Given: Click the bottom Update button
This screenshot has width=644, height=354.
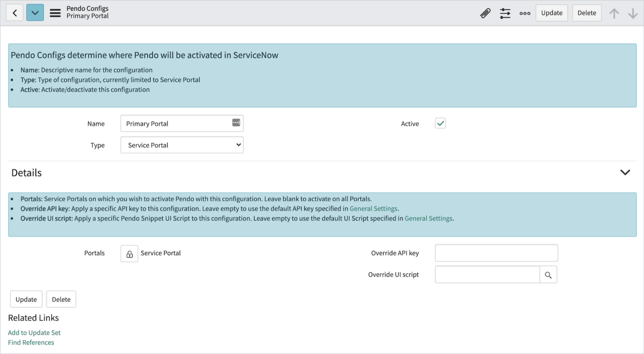Looking at the screenshot, I should pyautogui.click(x=26, y=299).
